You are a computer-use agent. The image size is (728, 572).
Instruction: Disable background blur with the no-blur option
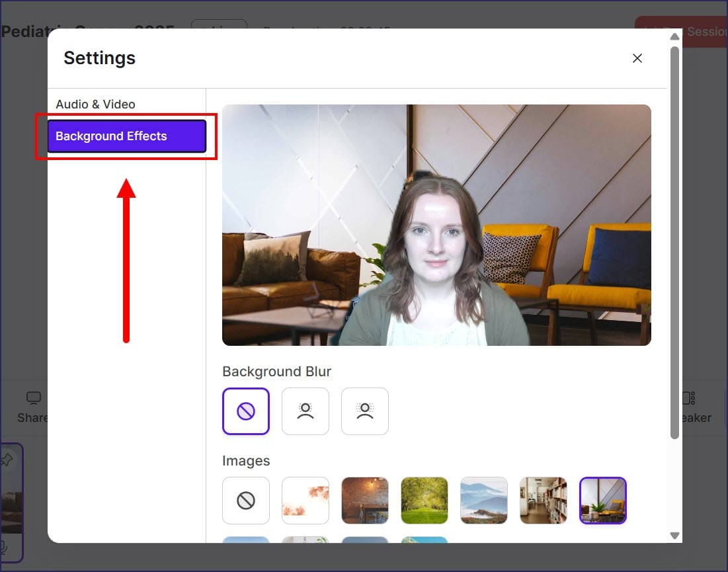point(246,411)
